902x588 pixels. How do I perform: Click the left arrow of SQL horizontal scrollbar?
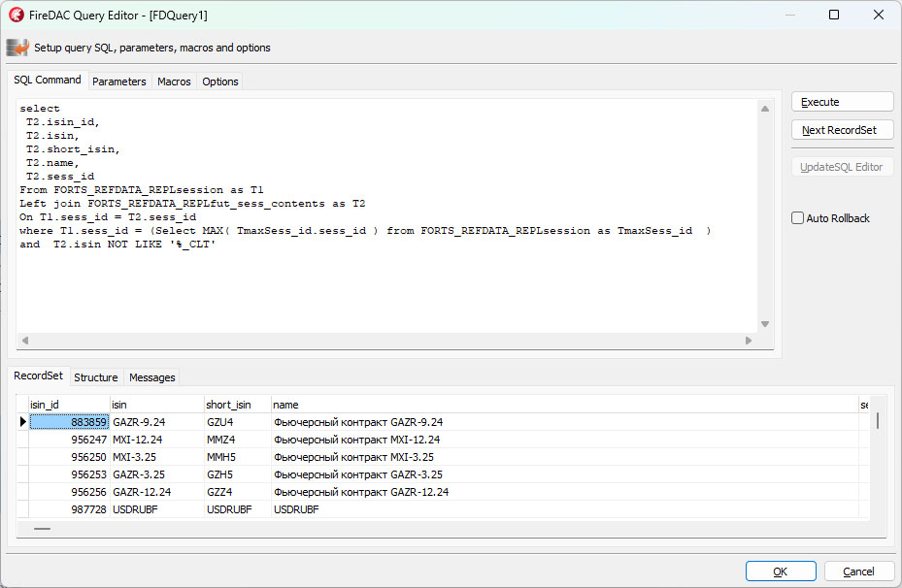(24, 341)
